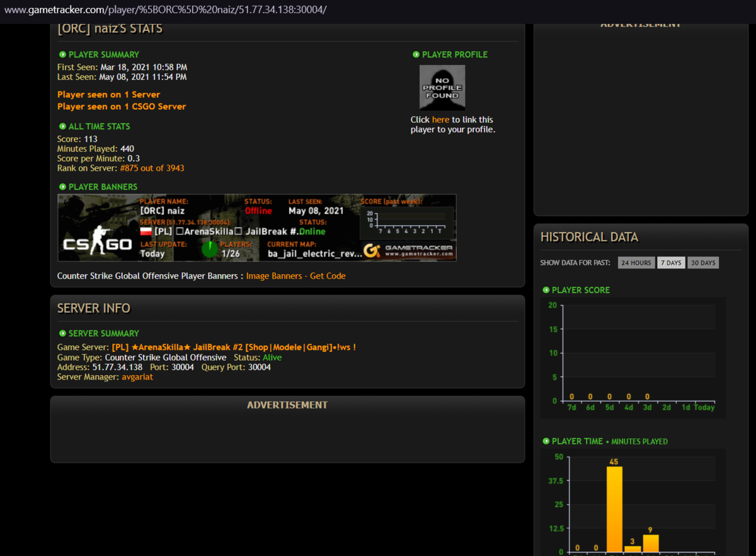The width and height of the screenshot is (756, 556).
Task: Click the browser address bar URL
Action: pos(165,10)
